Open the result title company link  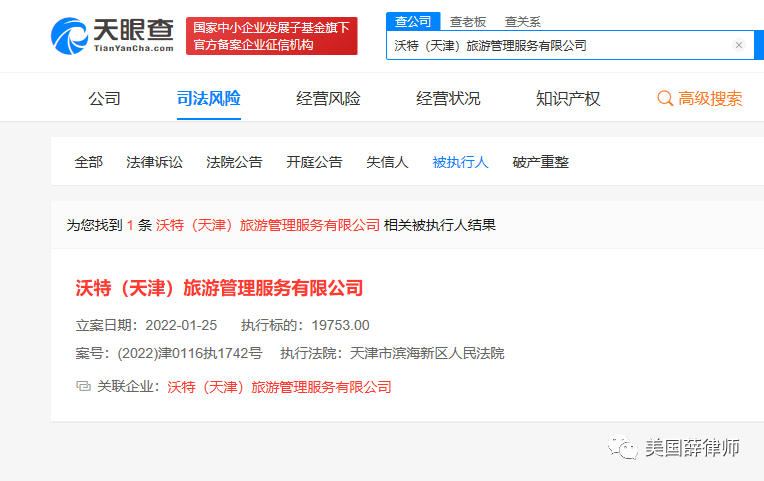pyautogui.click(x=219, y=288)
